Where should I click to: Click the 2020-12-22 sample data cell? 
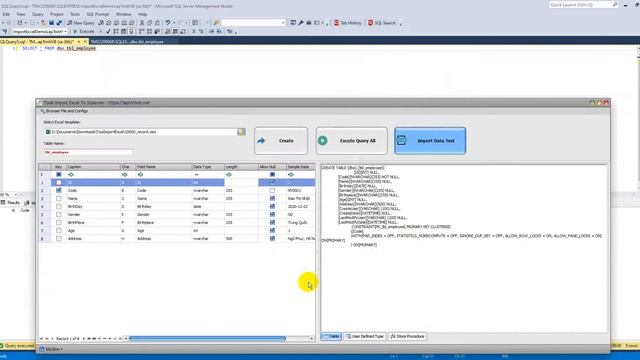300,207
